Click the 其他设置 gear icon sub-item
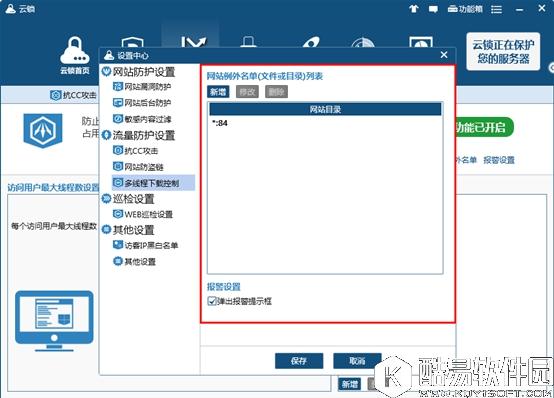This screenshot has width=554, height=398. pos(118,261)
